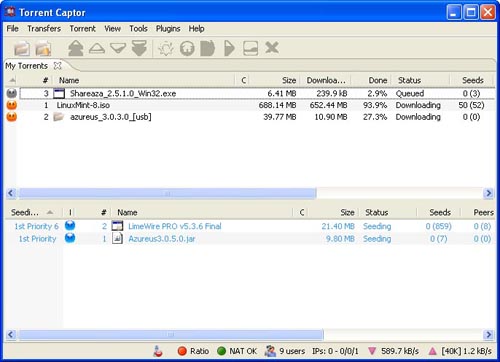Click upload speed arrow icon in status bar

tap(432, 351)
